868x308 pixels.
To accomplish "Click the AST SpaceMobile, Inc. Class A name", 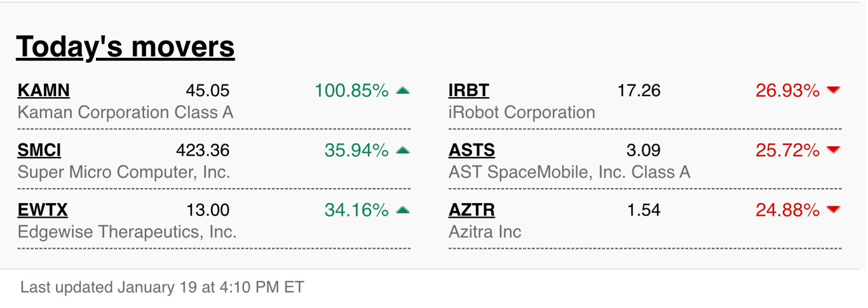I will pyautogui.click(x=569, y=172).
